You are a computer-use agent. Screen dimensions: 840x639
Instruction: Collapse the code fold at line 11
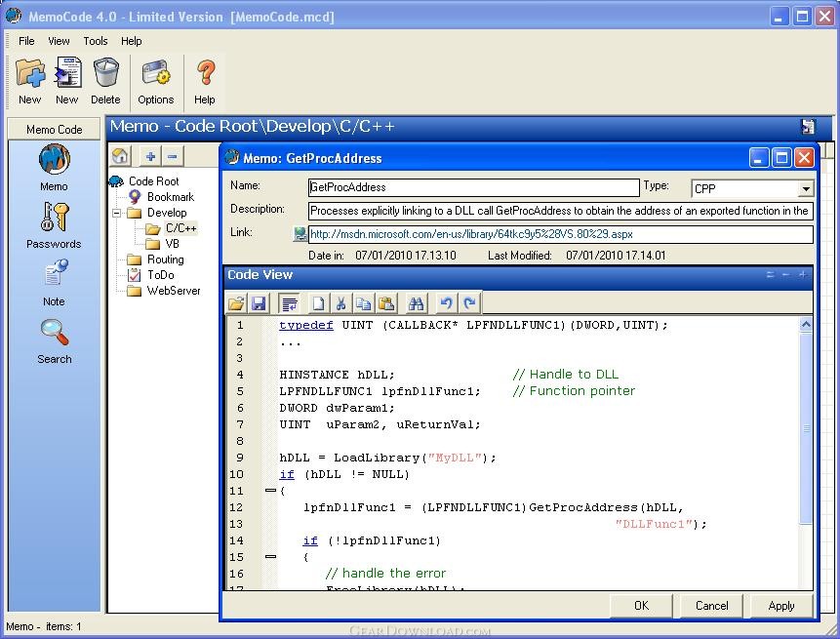(270, 490)
